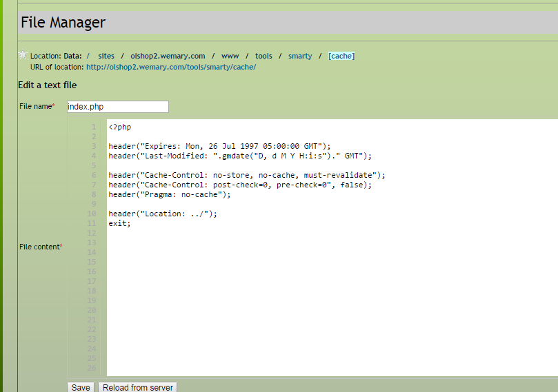Click the no-store Cache-Control code line
This screenshot has height=392, width=558.
pyautogui.click(x=247, y=175)
